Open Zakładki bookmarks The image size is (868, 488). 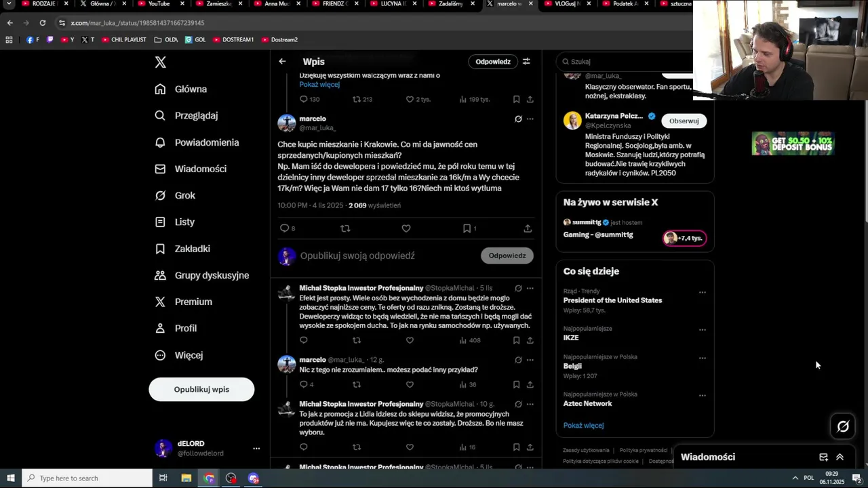[x=182, y=249]
